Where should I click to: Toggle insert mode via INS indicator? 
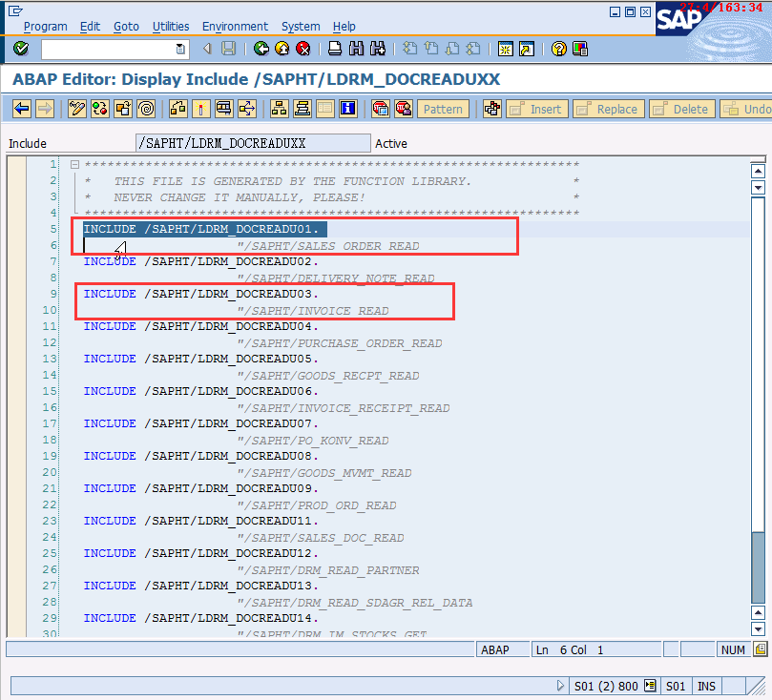(706, 686)
